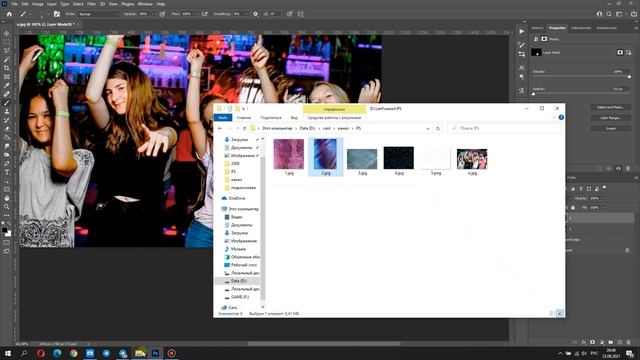Viewport: 640px width, 360px height.
Task: Select the Hand tool in Photoshop
Action: click(x=7, y=198)
